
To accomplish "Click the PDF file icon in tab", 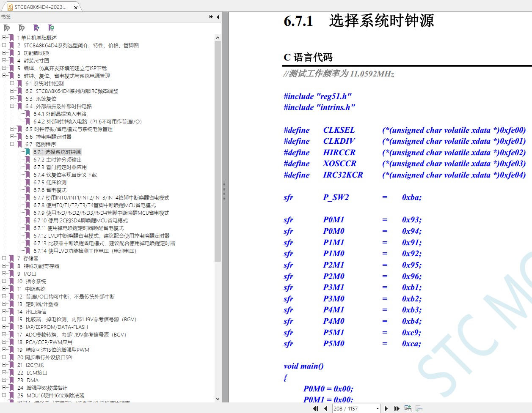I will pyautogui.click(x=10, y=7).
